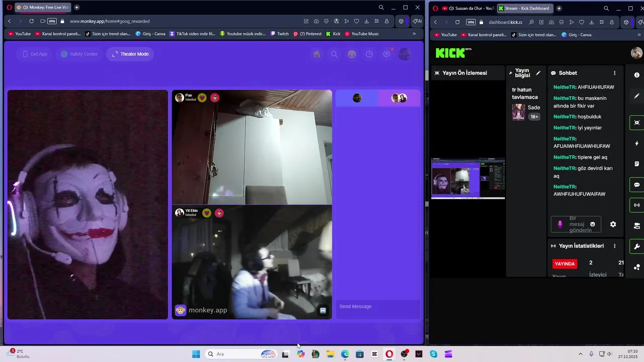Click the taskbar Ara search box
This screenshot has height=362, width=644.
coord(242,354)
